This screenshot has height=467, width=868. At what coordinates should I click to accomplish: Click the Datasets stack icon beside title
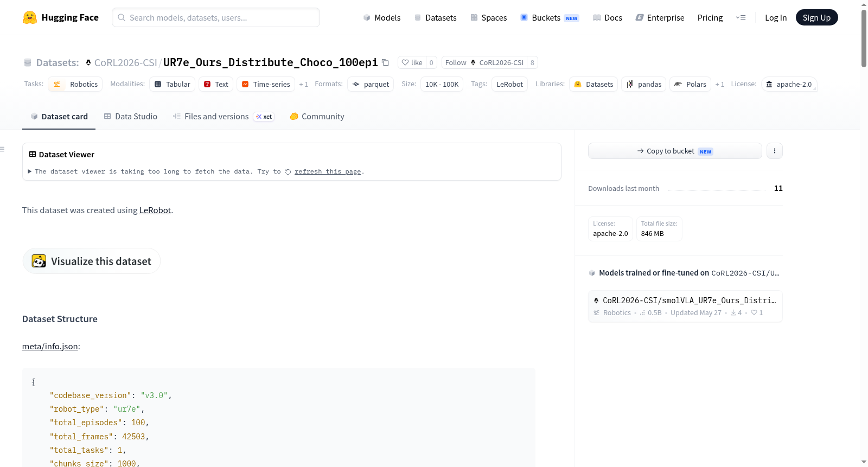(28, 62)
